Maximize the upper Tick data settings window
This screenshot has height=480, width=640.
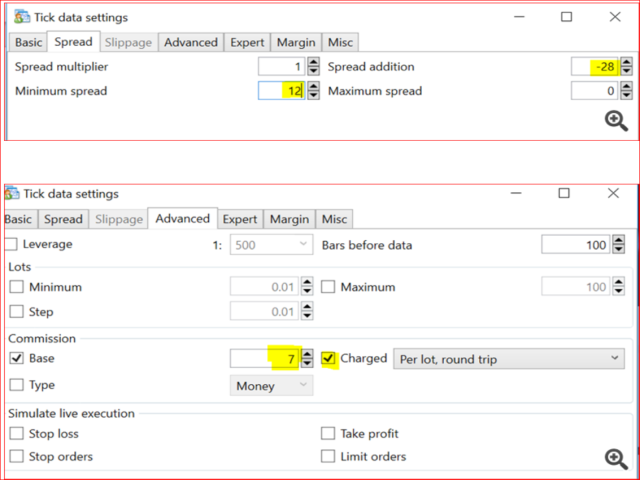pyautogui.click(x=567, y=17)
